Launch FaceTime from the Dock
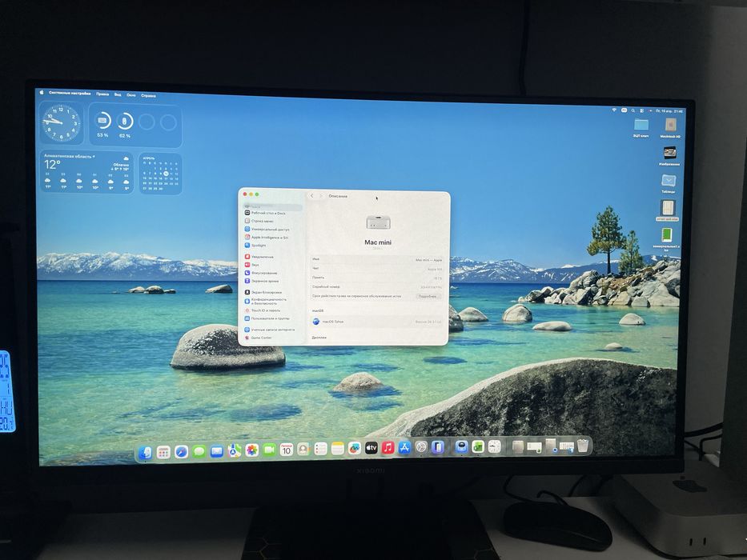Viewport: 747px width, 560px height. tap(269, 450)
